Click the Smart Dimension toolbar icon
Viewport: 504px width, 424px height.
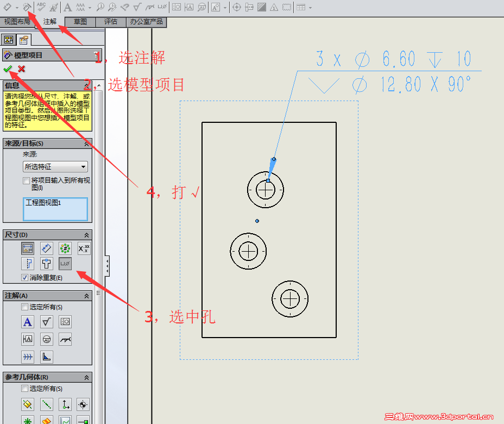tap(8, 7)
